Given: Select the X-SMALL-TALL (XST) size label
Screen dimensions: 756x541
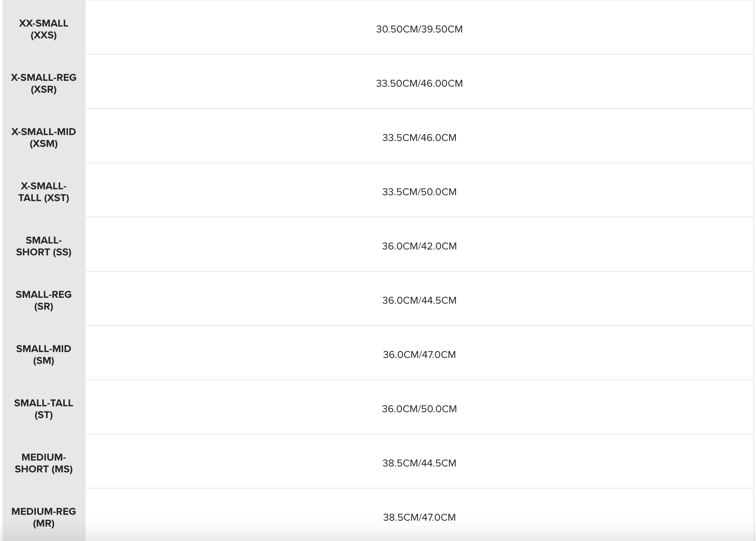Looking at the screenshot, I should pyautogui.click(x=44, y=192).
